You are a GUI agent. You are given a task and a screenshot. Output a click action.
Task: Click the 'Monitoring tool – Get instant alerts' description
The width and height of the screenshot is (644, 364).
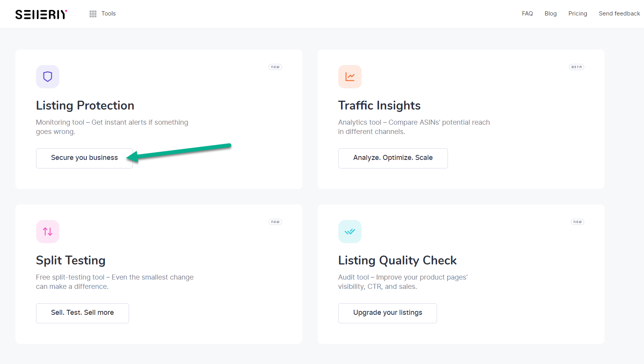point(112,127)
